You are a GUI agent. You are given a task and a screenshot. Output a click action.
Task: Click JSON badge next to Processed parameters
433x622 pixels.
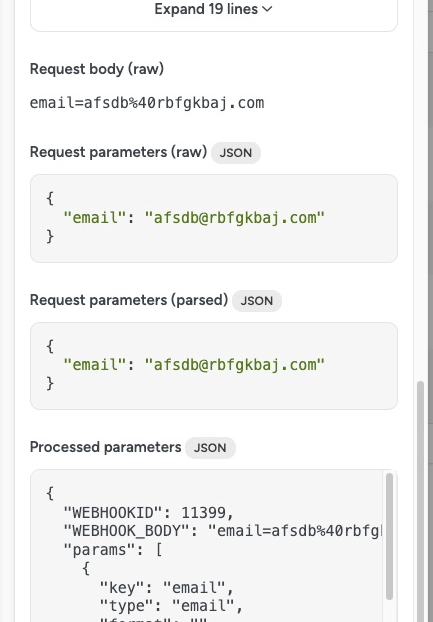pyautogui.click(x=210, y=448)
